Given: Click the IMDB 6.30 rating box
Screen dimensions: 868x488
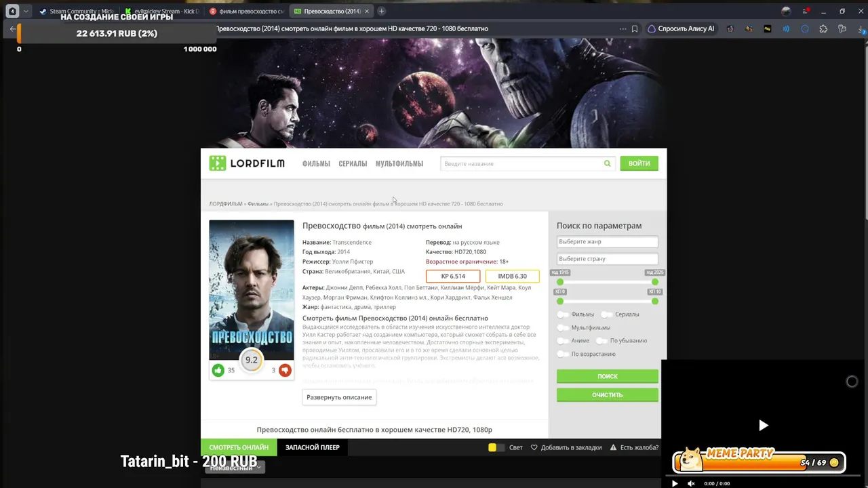Looking at the screenshot, I should 512,276.
